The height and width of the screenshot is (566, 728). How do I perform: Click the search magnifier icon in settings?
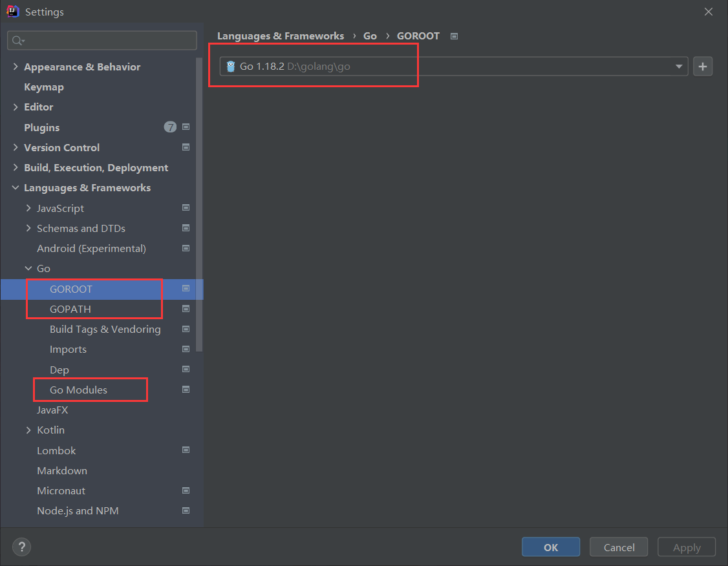[17, 41]
